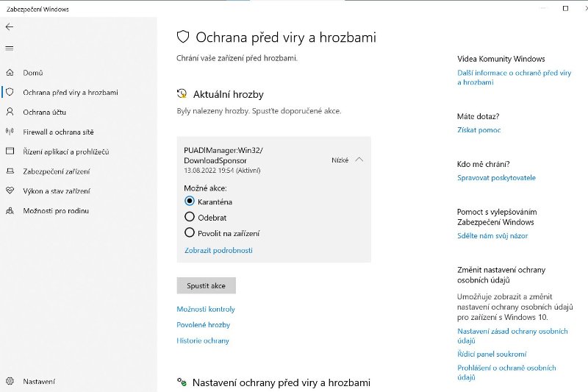
Task: Choose the Odebrat radio option
Action: point(190,217)
